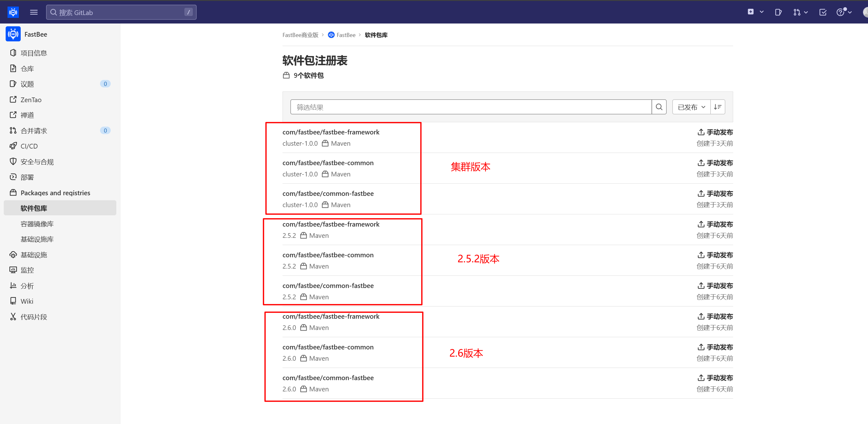Toggle the sort direction button
This screenshot has width=868, height=424.
[718, 107]
